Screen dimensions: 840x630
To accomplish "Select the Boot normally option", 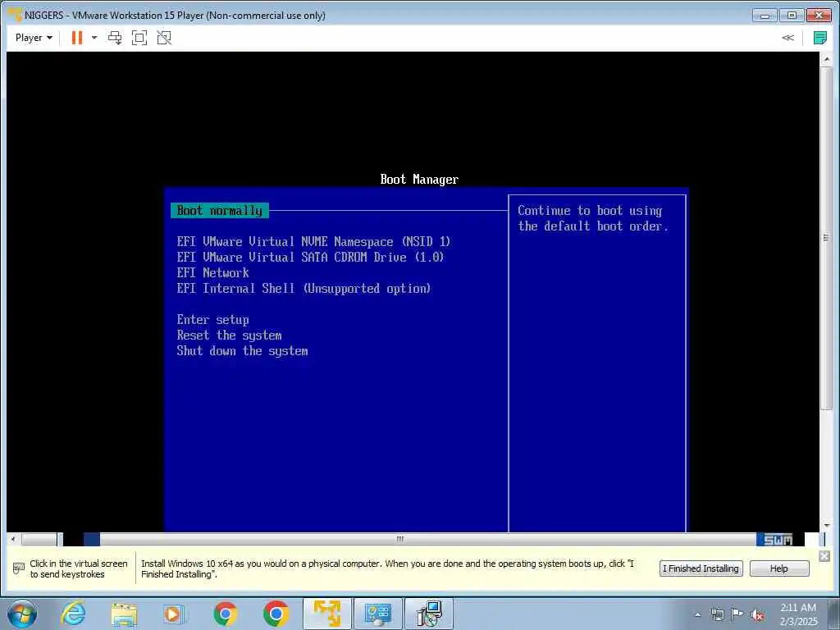I will pyautogui.click(x=220, y=211).
